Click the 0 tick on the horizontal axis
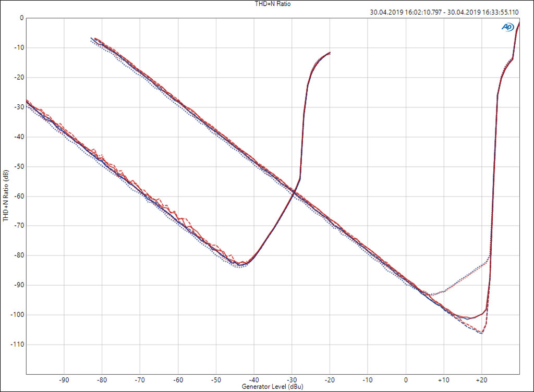534x392 pixels. tap(406, 379)
